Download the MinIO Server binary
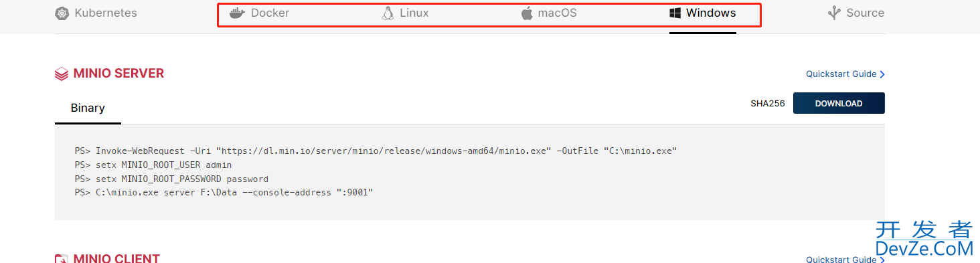The width and height of the screenshot is (980, 263). point(839,103)
